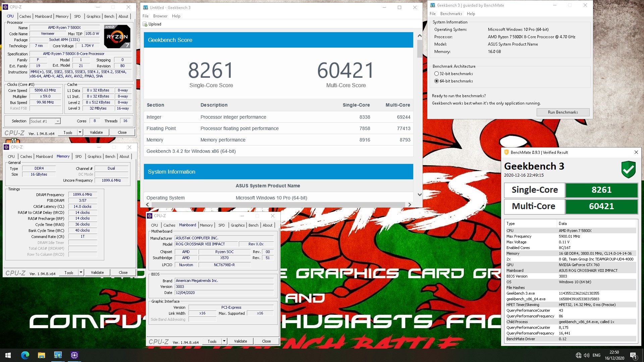
Task: Click scroll down arrow in Geekbench results
Action: click(420, 194)
